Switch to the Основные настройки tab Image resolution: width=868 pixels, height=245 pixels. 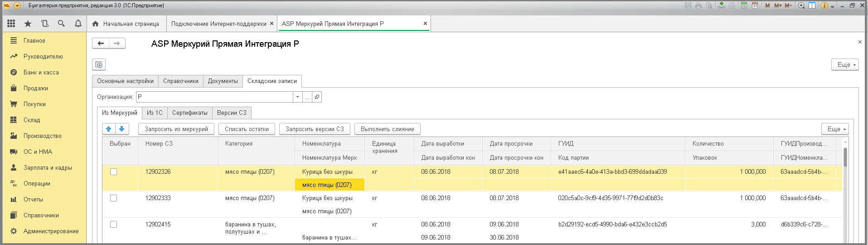pos(125,81)
